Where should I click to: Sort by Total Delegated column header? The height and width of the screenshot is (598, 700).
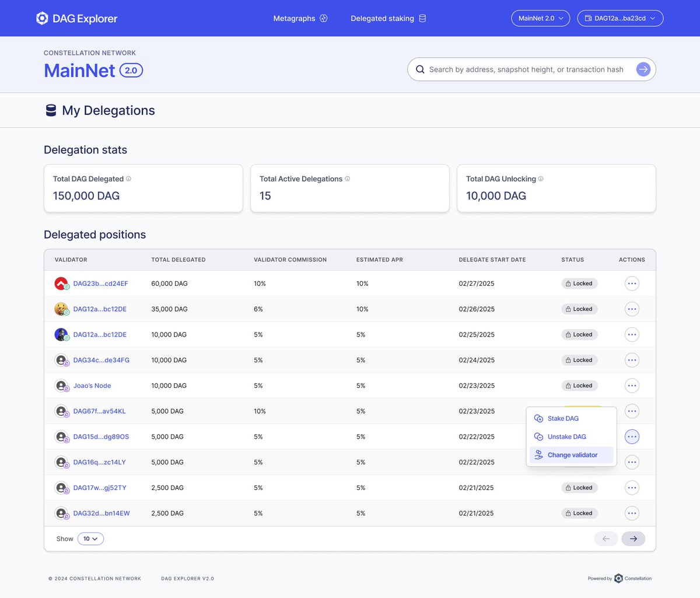178,260
